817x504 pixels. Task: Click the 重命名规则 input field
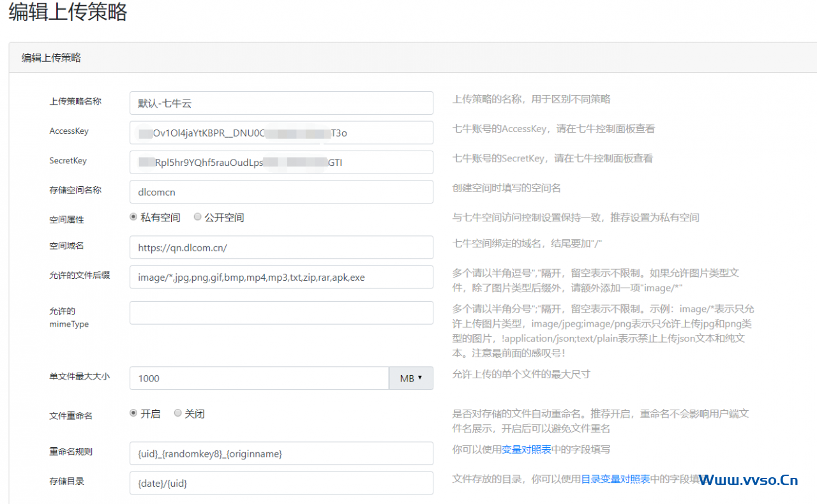click(281, 454)
